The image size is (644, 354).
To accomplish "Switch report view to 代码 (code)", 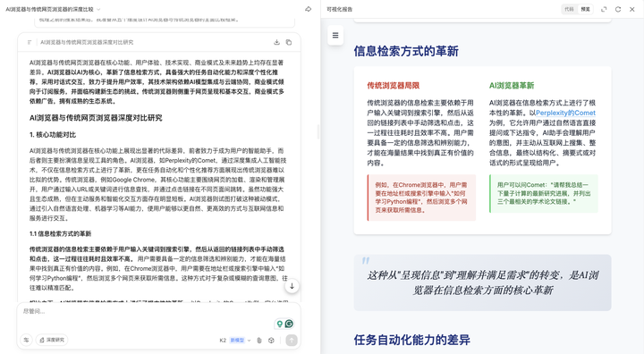I will (569, 9).
